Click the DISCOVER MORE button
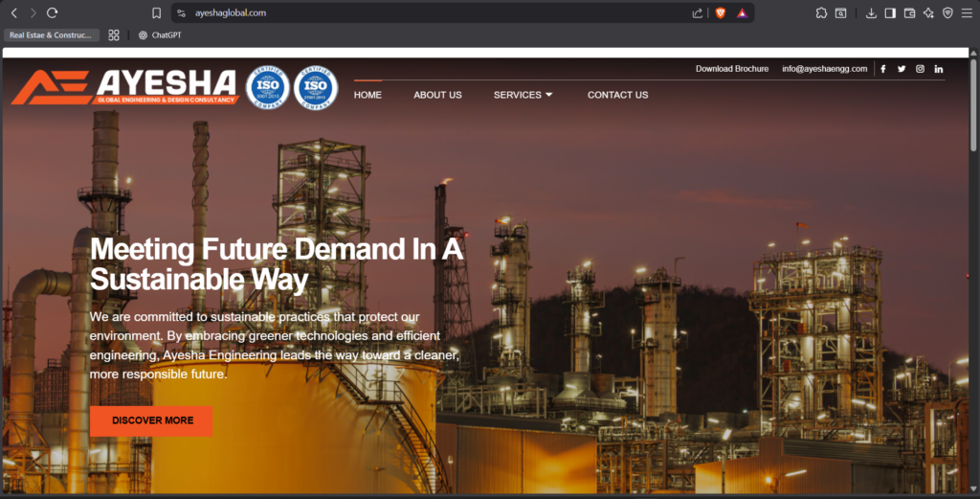Image resolution: width=980 pixels, height=499 pixels. pos(151,420)
